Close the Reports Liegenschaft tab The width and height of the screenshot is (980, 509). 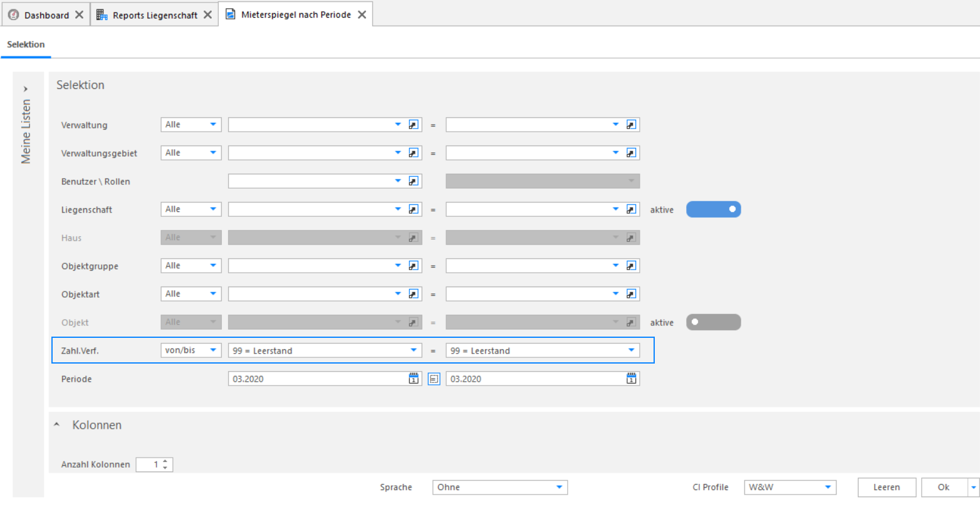pos(207,14)
